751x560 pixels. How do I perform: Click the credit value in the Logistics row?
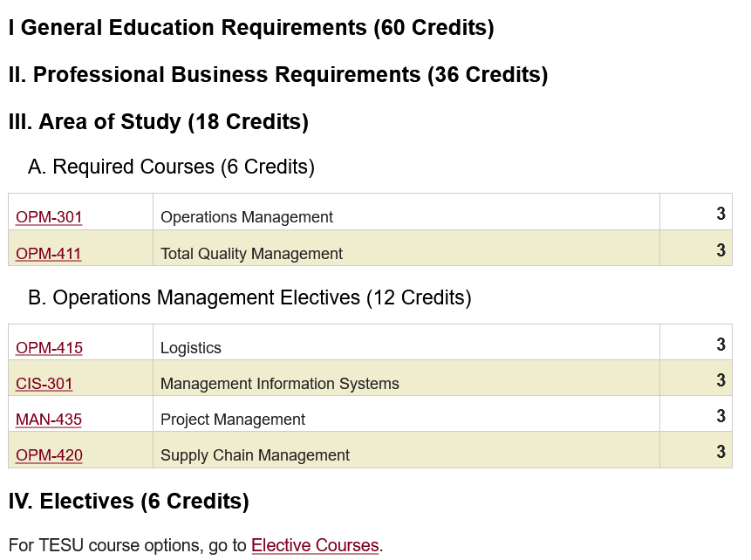(720, 345)
